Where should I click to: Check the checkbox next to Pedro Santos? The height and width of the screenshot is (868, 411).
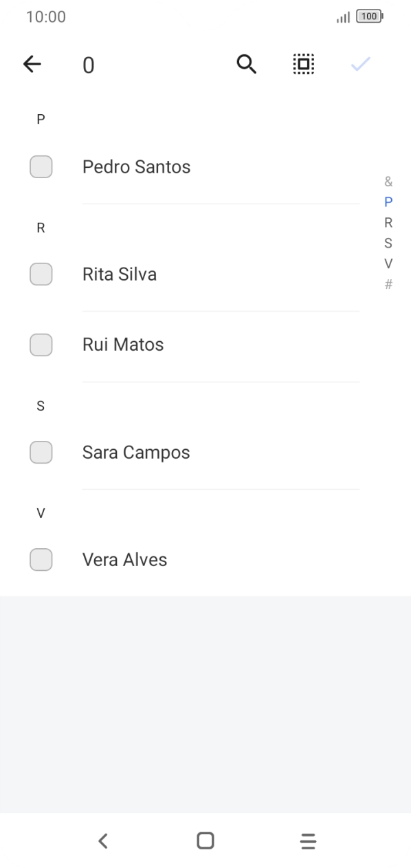[x=41, y=166]
